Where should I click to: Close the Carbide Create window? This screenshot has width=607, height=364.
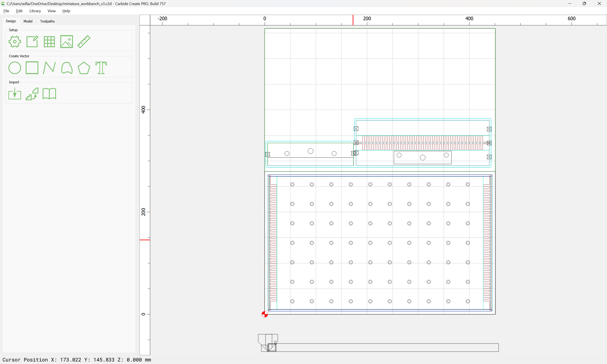(599, 4)
